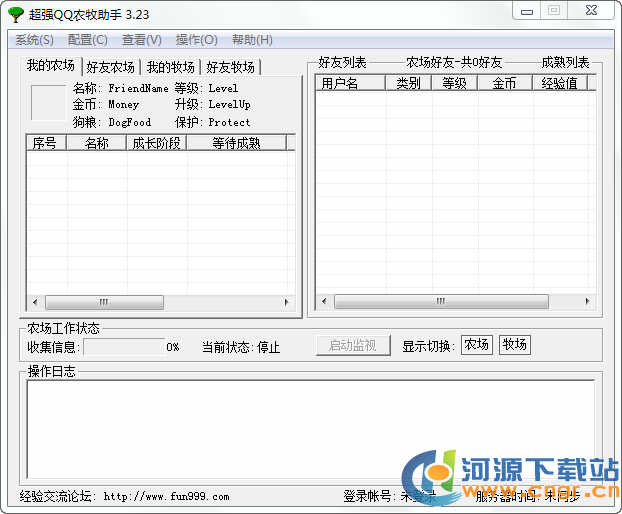Sort crops by 名称 column header
The width and height of the screenshot is (622, 514).
tap(96, 143)
